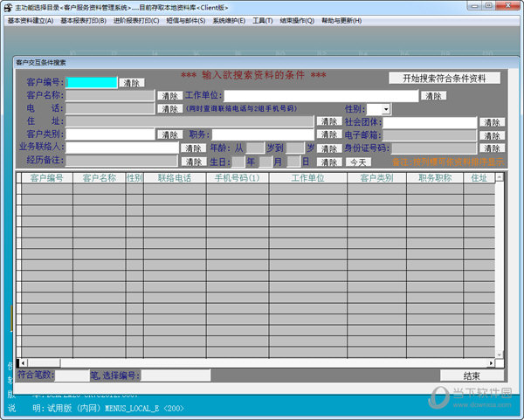The height and width of the screenshot is (420, 524).
Task: Click grid vertical scrollbar up arrow
Action: [500, 177]
